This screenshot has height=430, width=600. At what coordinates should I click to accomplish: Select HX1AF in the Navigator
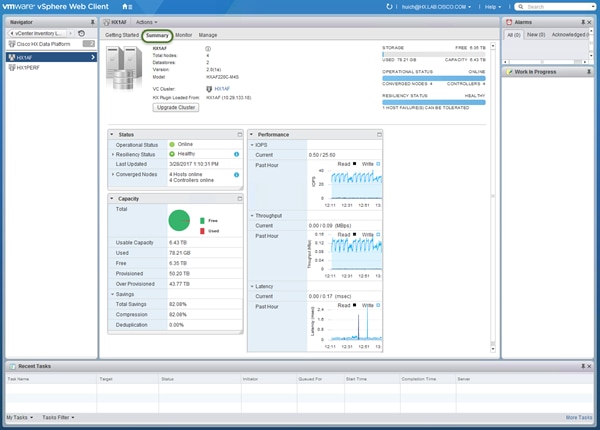pos(51,57)
